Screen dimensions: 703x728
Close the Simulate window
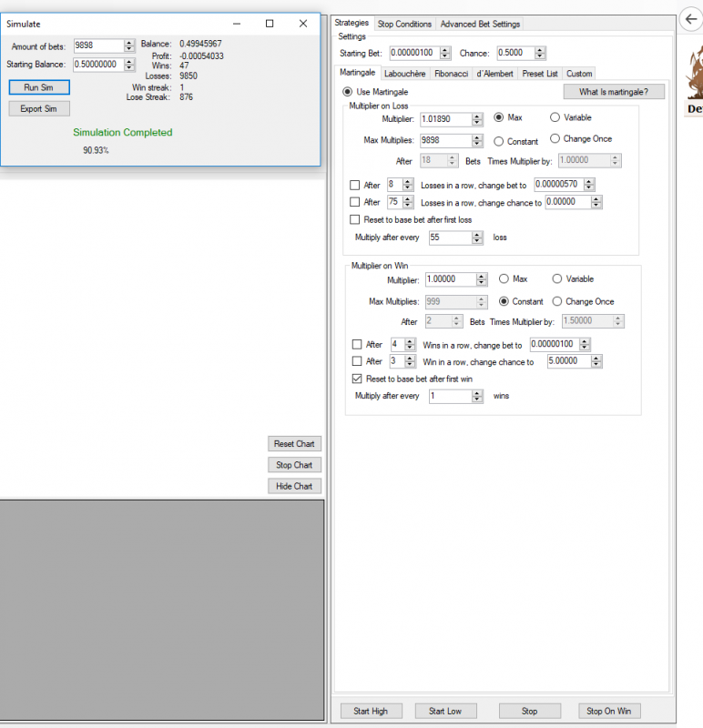(x=303, y=24)
